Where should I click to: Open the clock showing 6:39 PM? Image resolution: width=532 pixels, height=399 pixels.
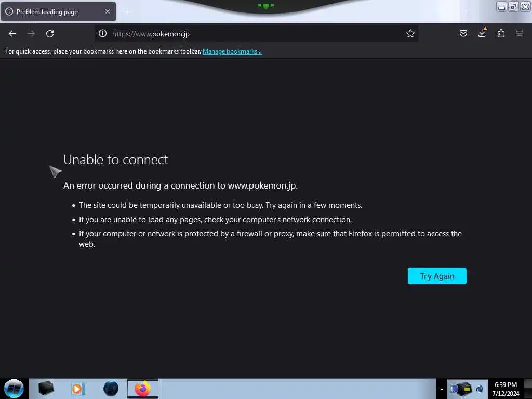(506, 389)
